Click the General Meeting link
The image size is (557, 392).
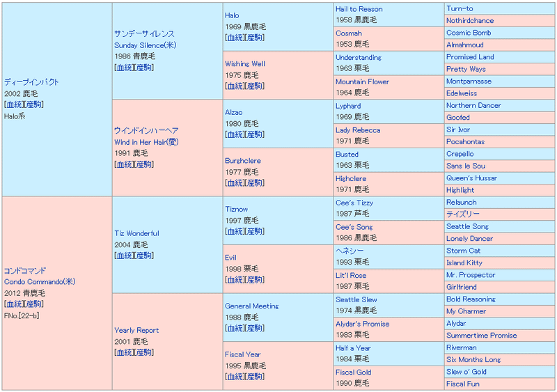coord(252,306)
